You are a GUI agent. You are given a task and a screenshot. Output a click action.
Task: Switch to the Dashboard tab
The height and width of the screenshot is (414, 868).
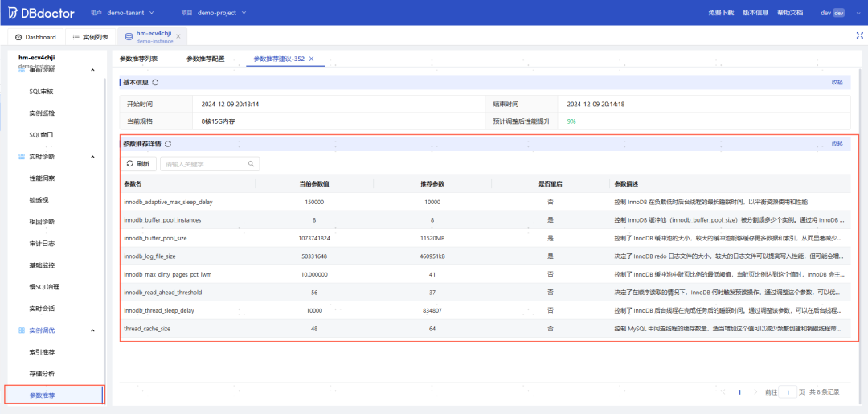[x=36, y=37]
